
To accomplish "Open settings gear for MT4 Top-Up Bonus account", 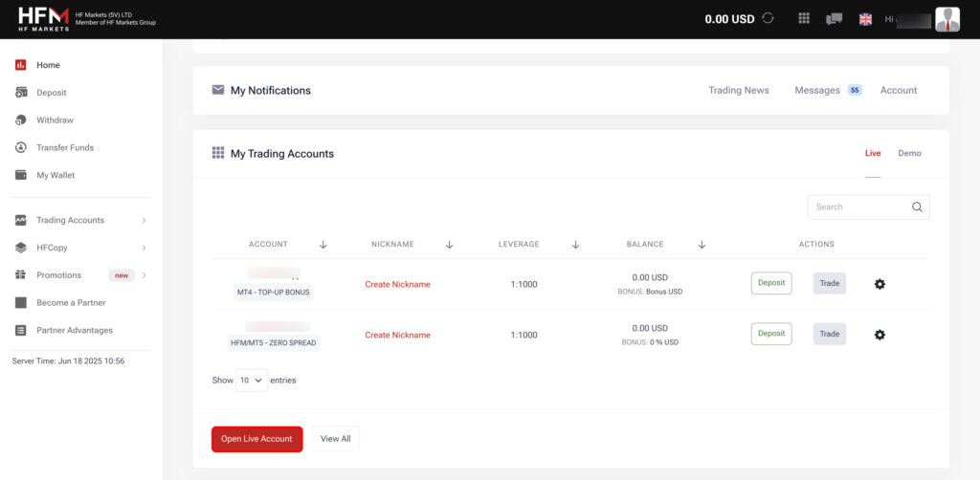I will pos(880,284).
